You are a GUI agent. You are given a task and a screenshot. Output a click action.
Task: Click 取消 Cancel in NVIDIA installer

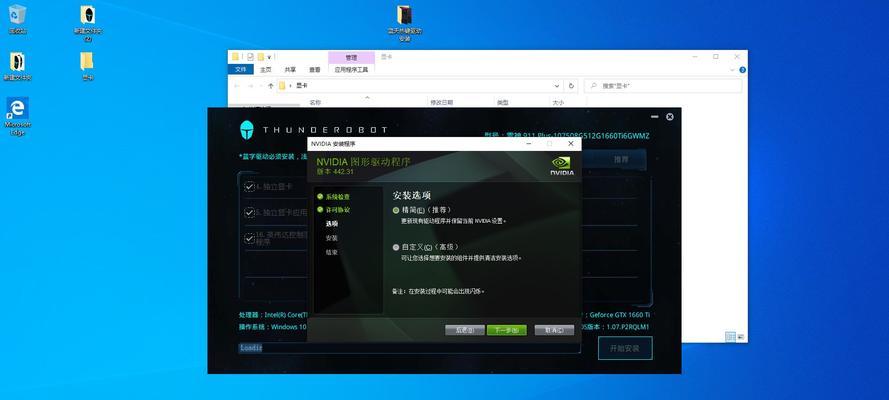click(x=554, y=330)
